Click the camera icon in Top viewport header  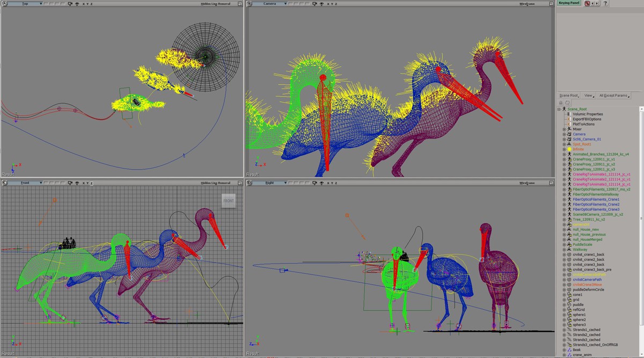coord(70,3)
